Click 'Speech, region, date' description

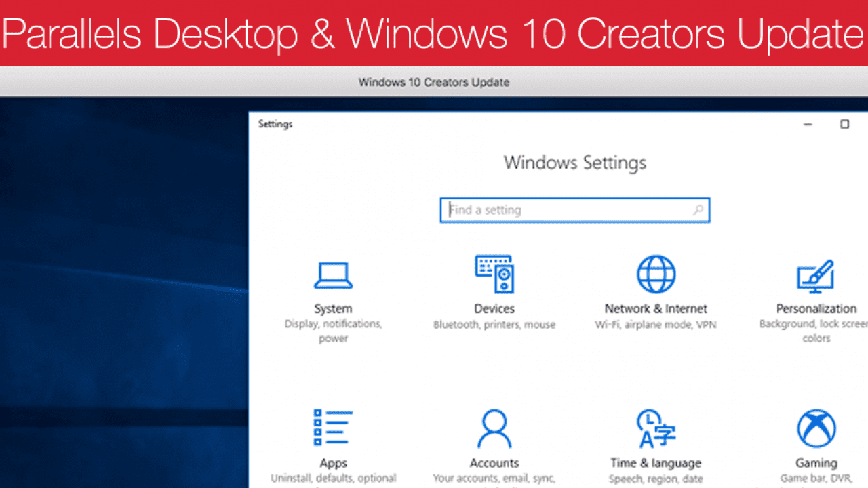tap(656, 479)
